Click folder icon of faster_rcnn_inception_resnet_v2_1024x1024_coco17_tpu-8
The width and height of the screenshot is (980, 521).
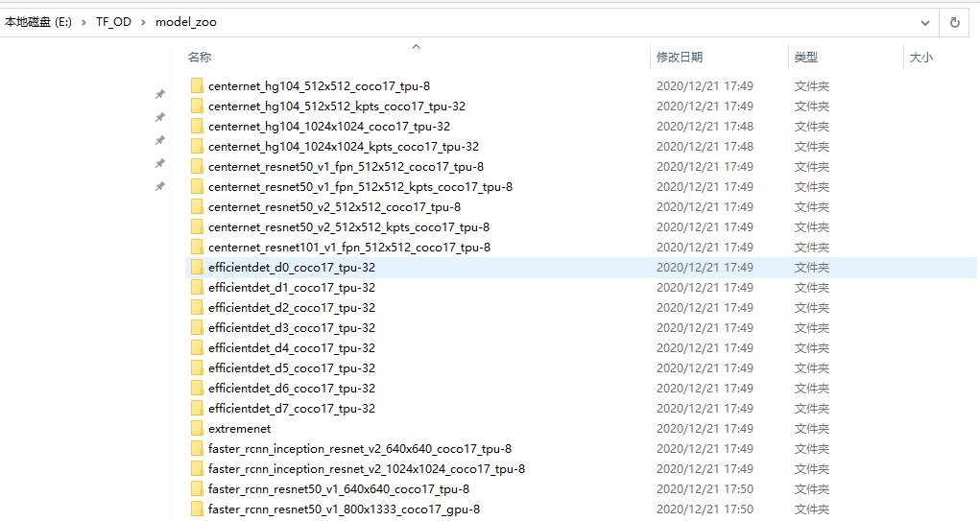pos(197,468)
